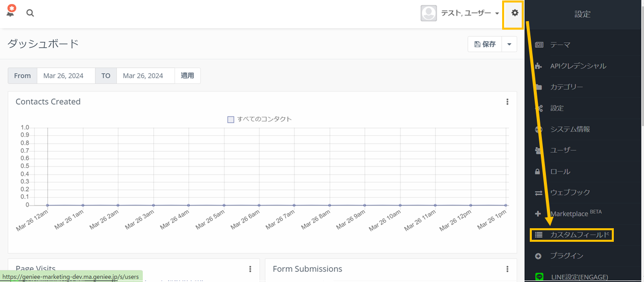The width and height of the screenshot is (644, 282).
Task: Open the settings gear icon
Action: [515, 13]
